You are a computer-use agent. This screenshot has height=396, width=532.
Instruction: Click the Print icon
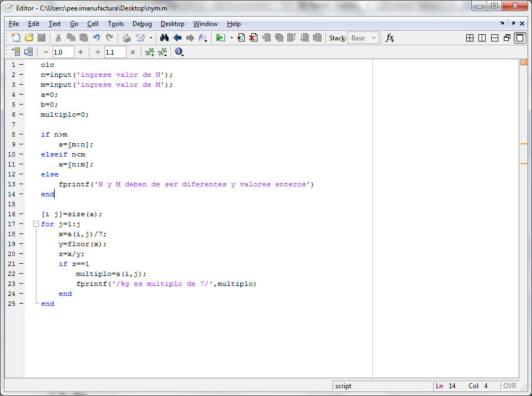click(126, 38)
